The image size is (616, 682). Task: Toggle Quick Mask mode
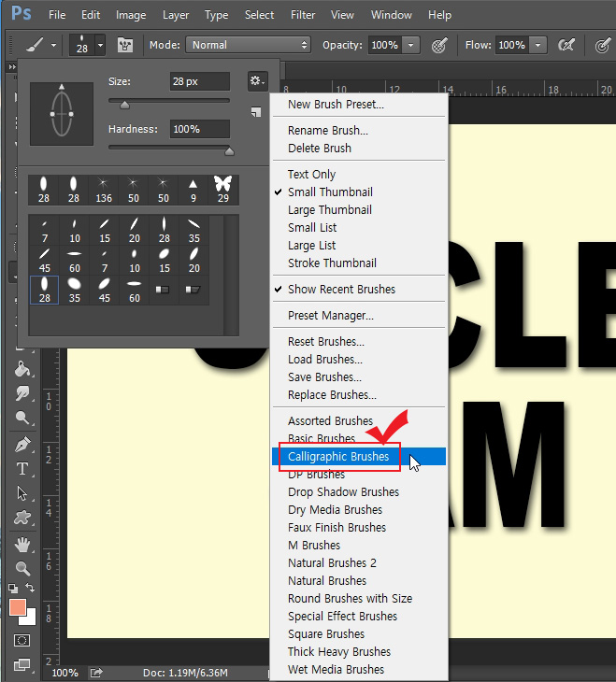tap(21, 640)
